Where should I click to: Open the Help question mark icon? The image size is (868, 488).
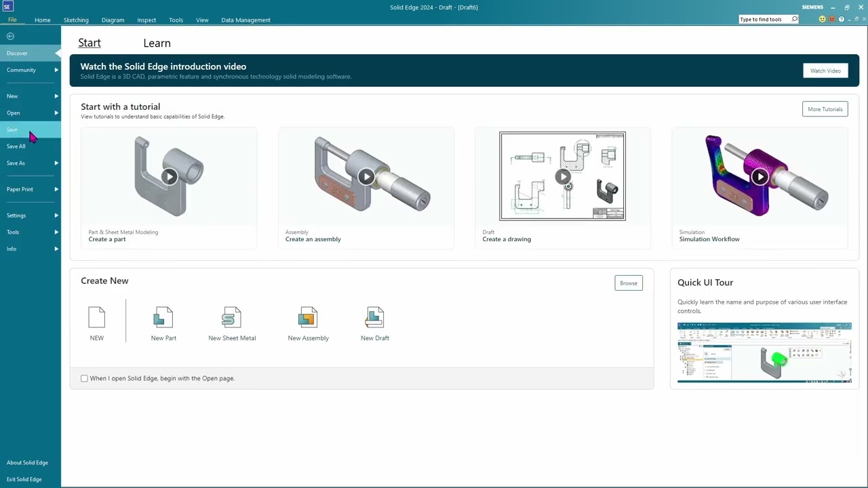842,20
